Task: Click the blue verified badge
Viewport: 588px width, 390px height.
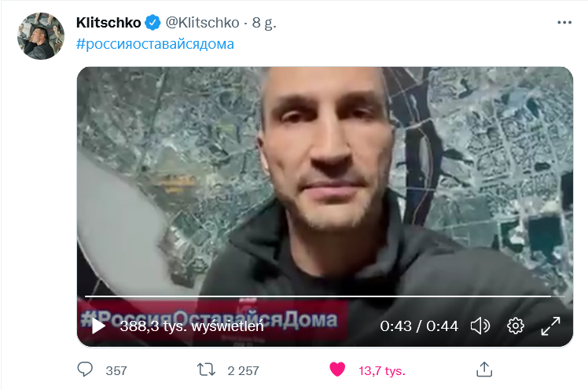Action: 153,23
